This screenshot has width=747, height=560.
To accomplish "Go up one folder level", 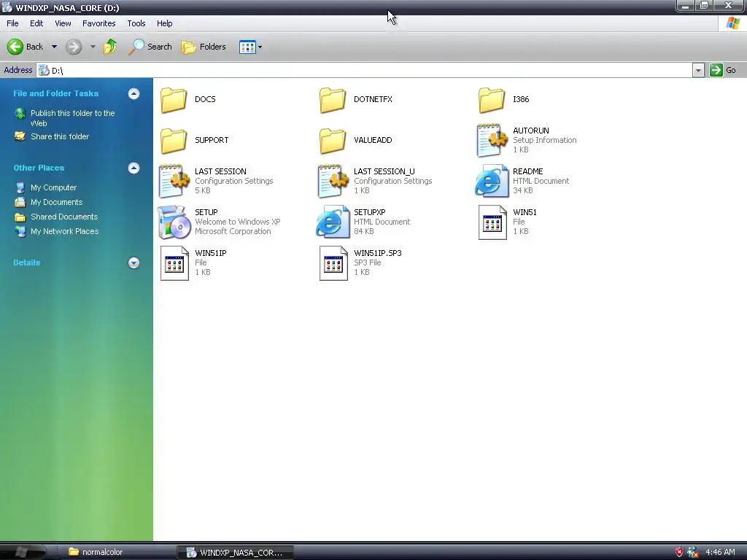I will click(x=110, y=47).
